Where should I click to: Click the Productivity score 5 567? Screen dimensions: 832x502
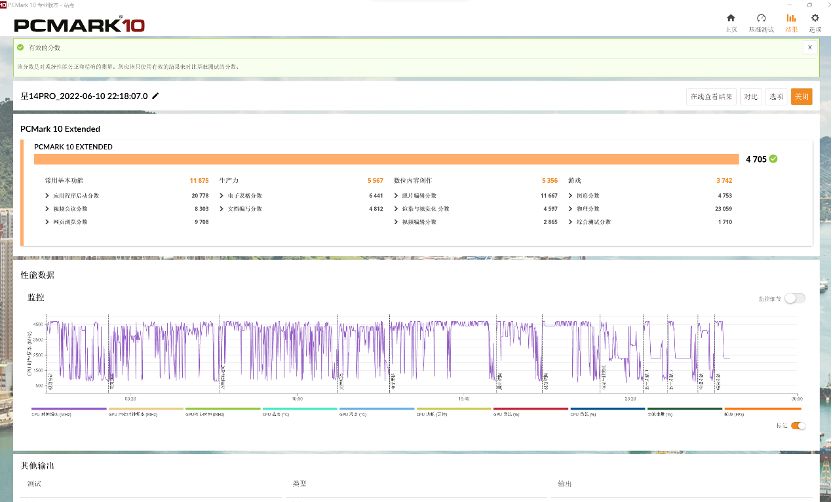[x=375, y=180]
